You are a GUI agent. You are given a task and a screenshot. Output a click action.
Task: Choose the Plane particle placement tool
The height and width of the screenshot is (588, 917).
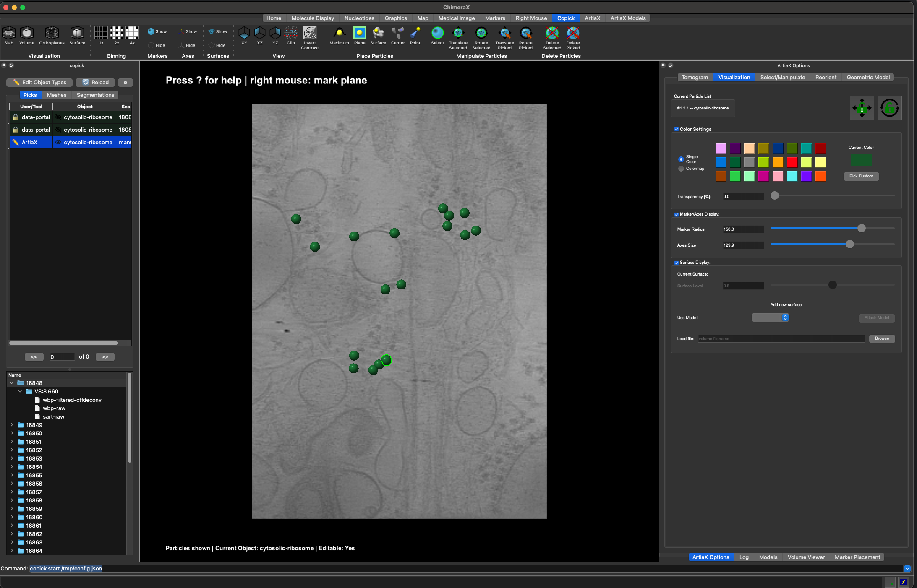pyautogui.click(x=359, y=34)
